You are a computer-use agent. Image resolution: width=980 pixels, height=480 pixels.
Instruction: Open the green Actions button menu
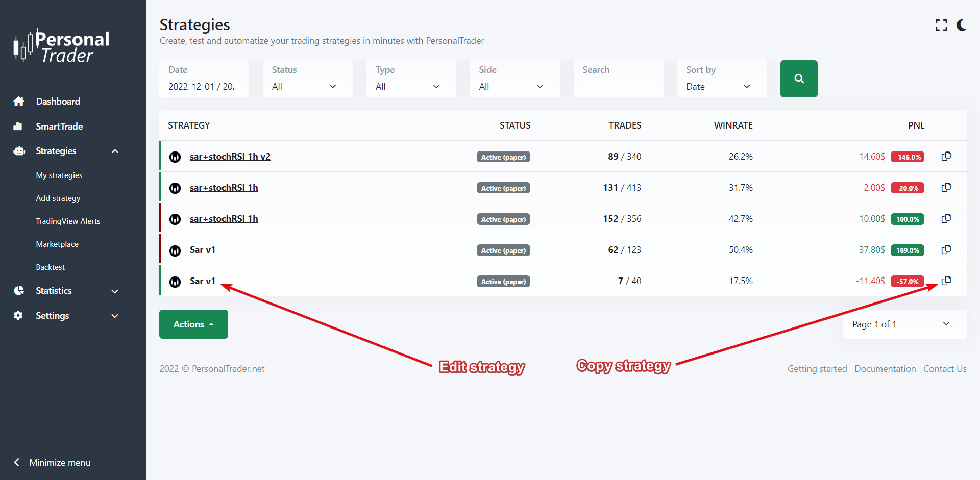(x=193, y=324)
